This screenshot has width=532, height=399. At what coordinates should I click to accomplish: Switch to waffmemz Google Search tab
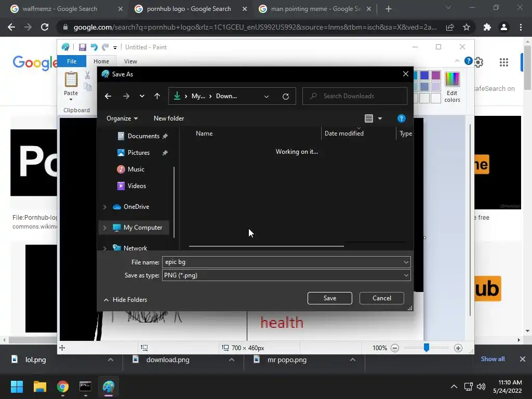click(61, 9)
